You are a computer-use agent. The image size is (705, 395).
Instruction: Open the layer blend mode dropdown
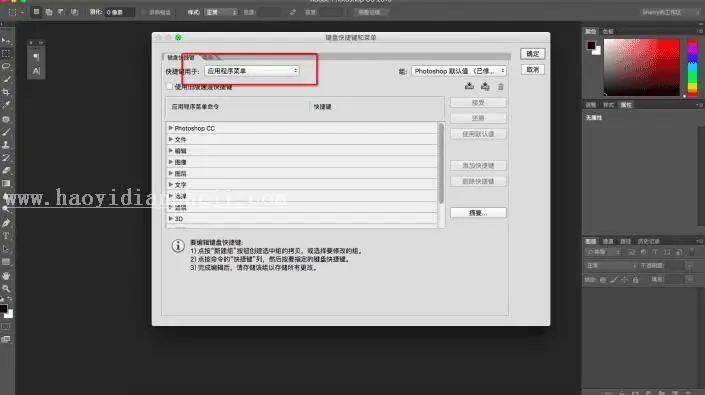[611, 266]
